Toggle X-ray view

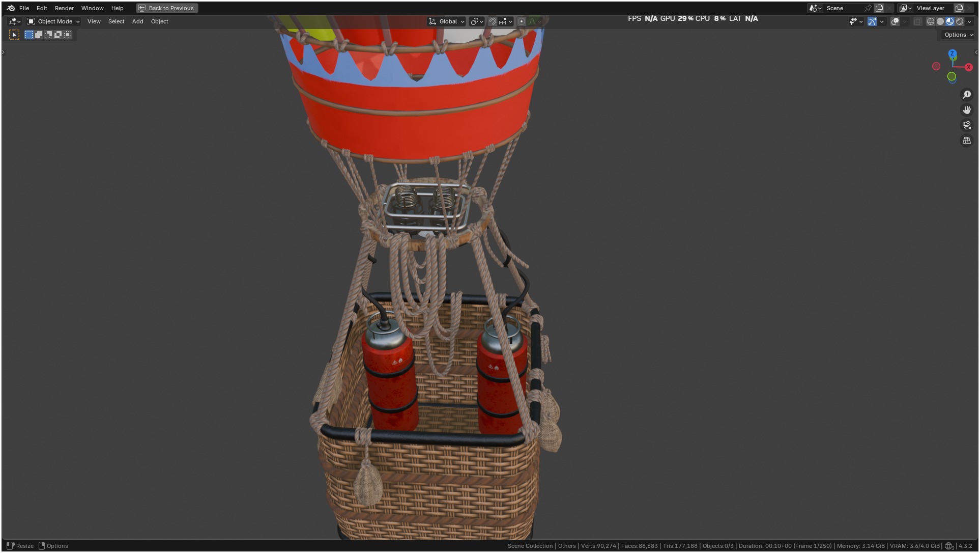pyautogui.click(x=917, y=21)
